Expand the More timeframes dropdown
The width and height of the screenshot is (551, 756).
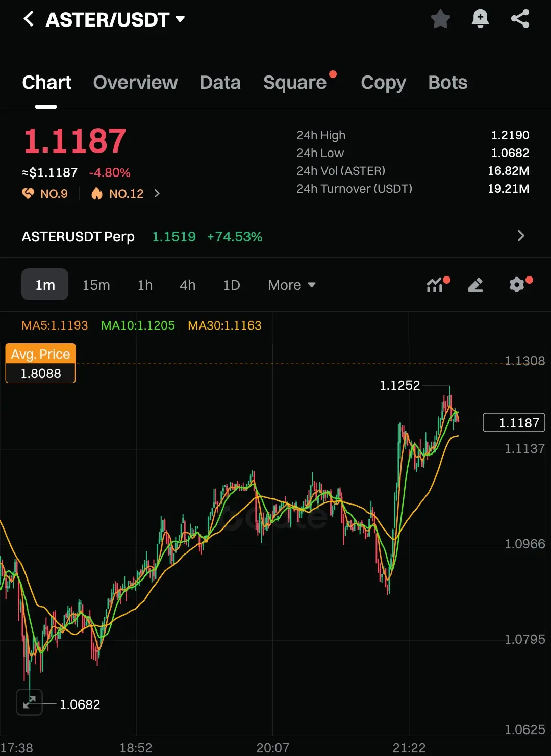(292, 285)
